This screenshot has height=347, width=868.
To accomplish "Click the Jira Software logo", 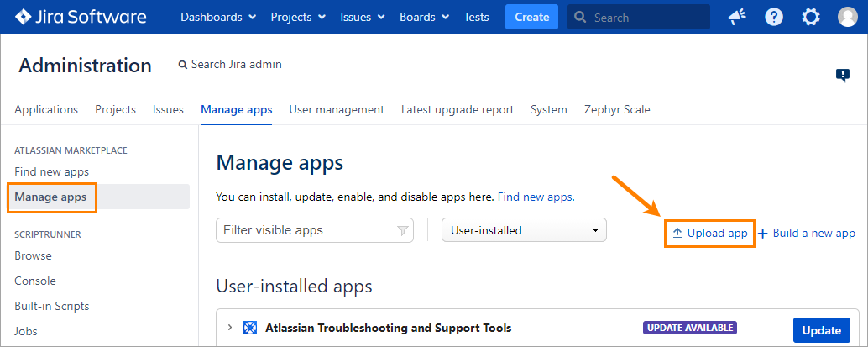I will click(x=81, y=17).
